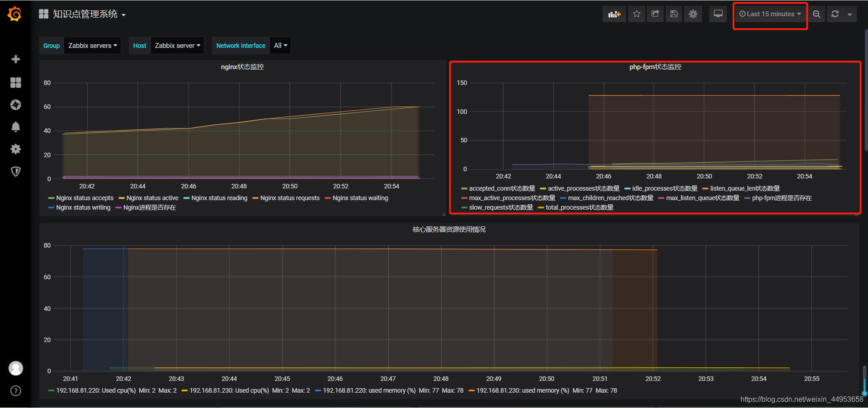Viewport: 868px width, 408px height.
Task: Click the Nginx status reading color swatch
Action: pyautogui.click(x=186, y=198)
